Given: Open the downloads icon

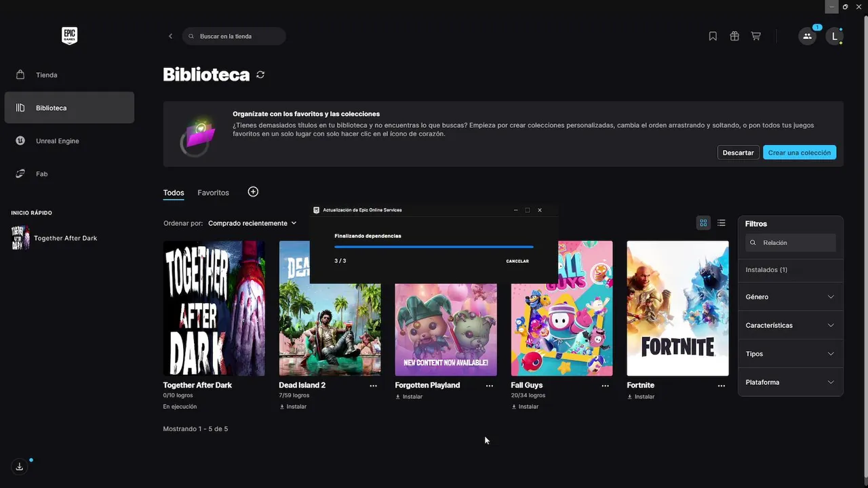Looking at the screenshot, I should (20, 466).
